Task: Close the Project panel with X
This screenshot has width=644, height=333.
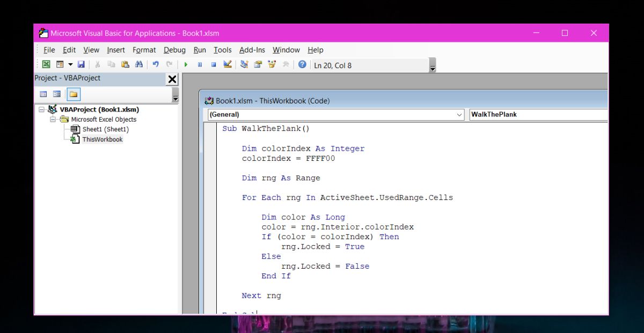Action: pos(172,79)
